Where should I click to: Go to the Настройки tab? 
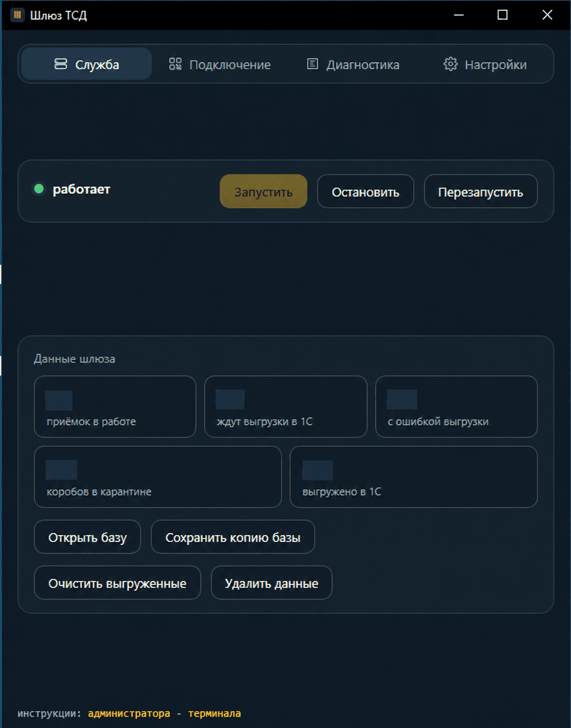point(486,64)
